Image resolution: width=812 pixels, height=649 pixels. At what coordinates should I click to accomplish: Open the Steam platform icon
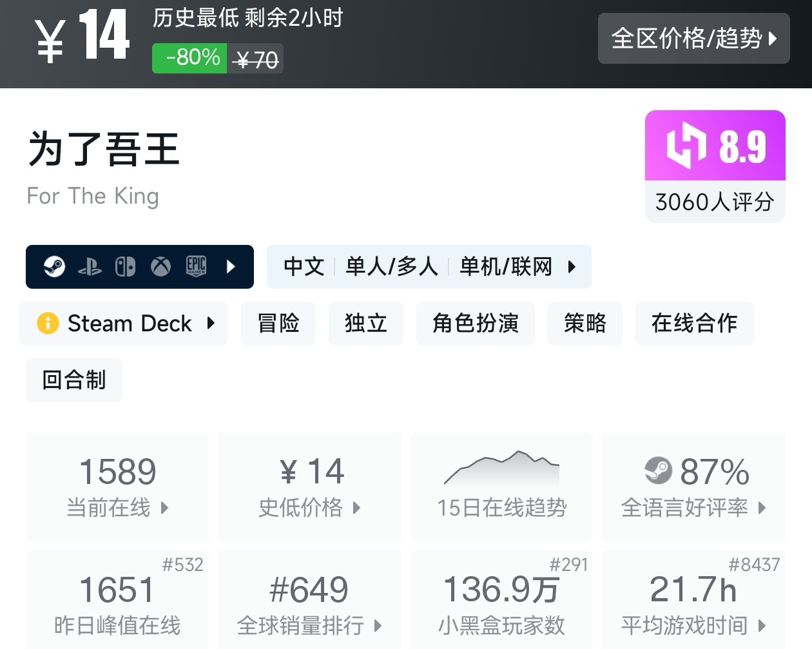click(x=54, y=266)
